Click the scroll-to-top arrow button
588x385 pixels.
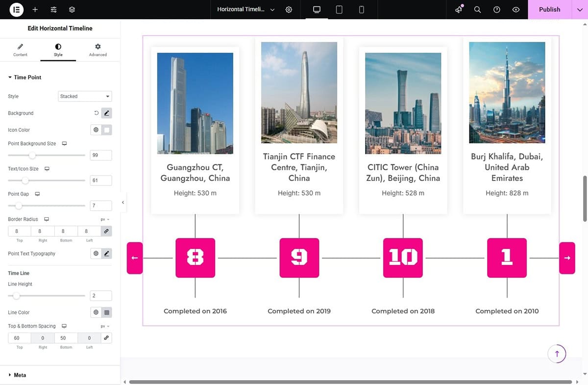pos(557,353)
